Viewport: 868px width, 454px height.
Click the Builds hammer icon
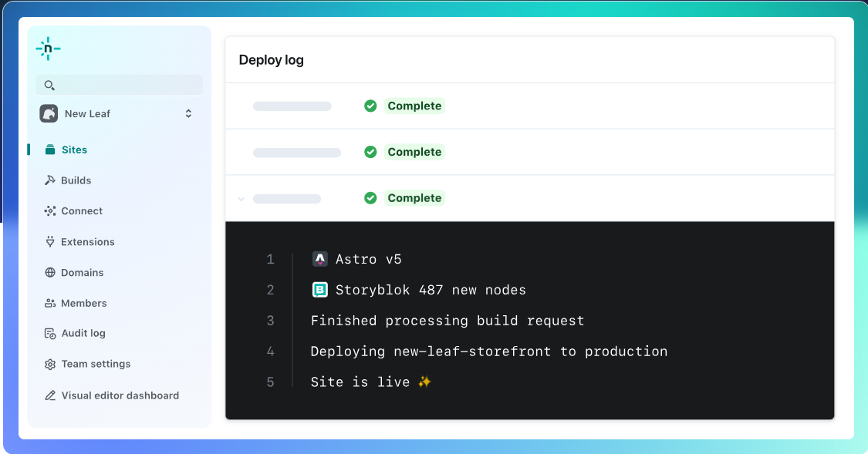coord(50,180)
